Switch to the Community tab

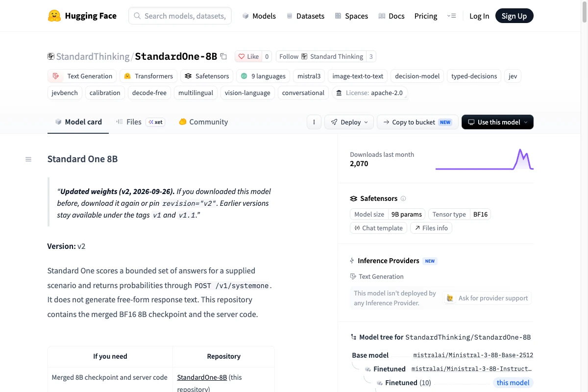coord(203,122)
